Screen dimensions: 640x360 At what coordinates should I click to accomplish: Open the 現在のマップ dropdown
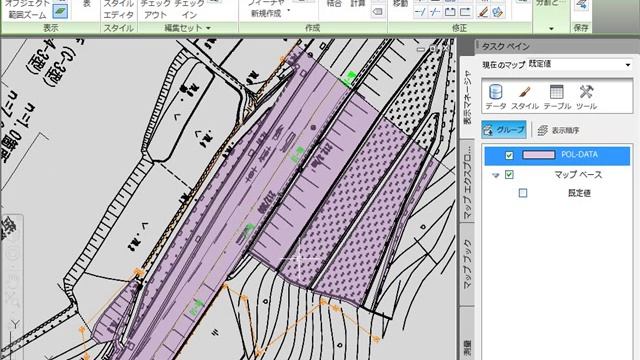click(x=580, y=64)
